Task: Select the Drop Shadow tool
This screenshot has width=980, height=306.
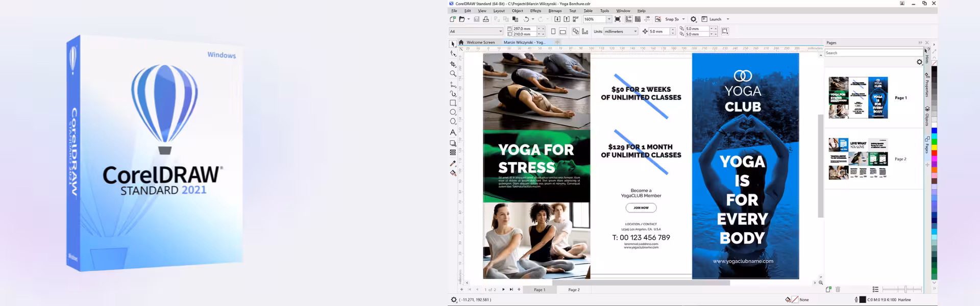Action: coord(453,143)
